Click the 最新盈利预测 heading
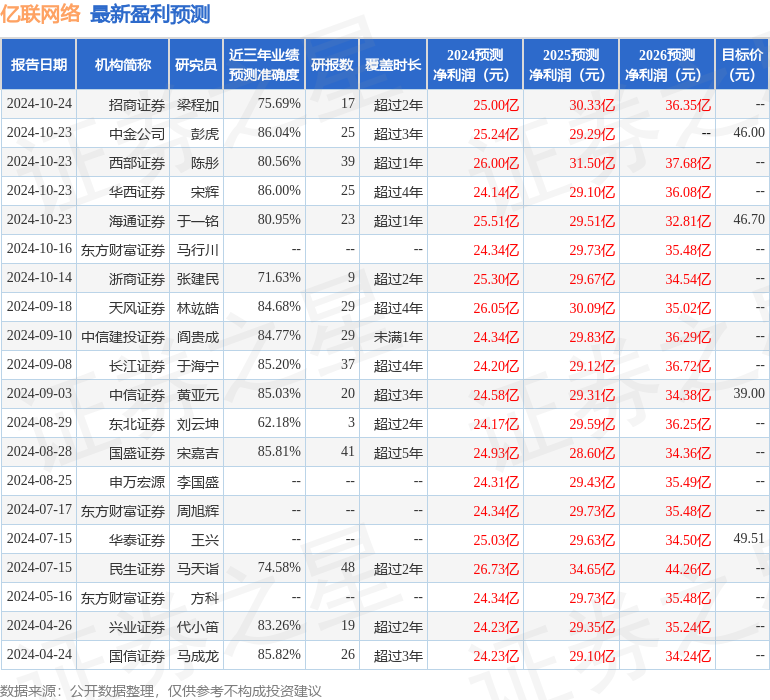The image size is (770, 700). pos(150,14)
